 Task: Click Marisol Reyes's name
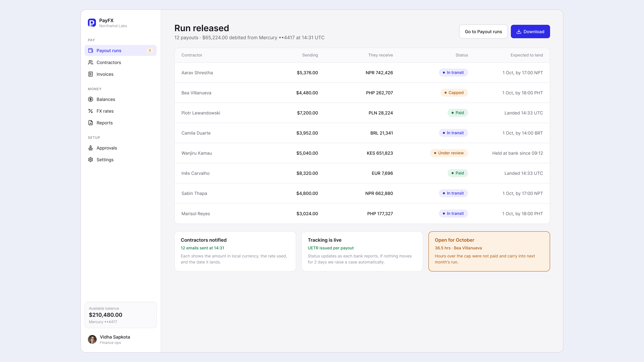coord(196,214)
